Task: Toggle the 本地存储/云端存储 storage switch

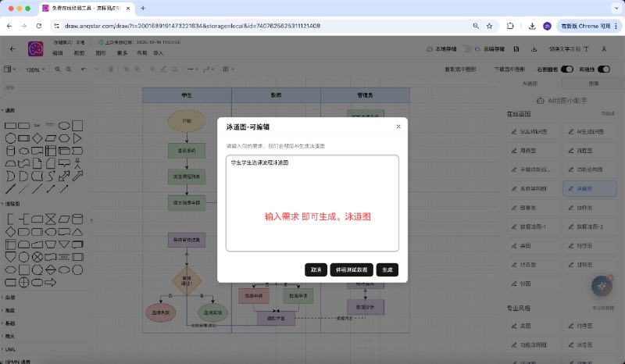Action: [466, 49]
